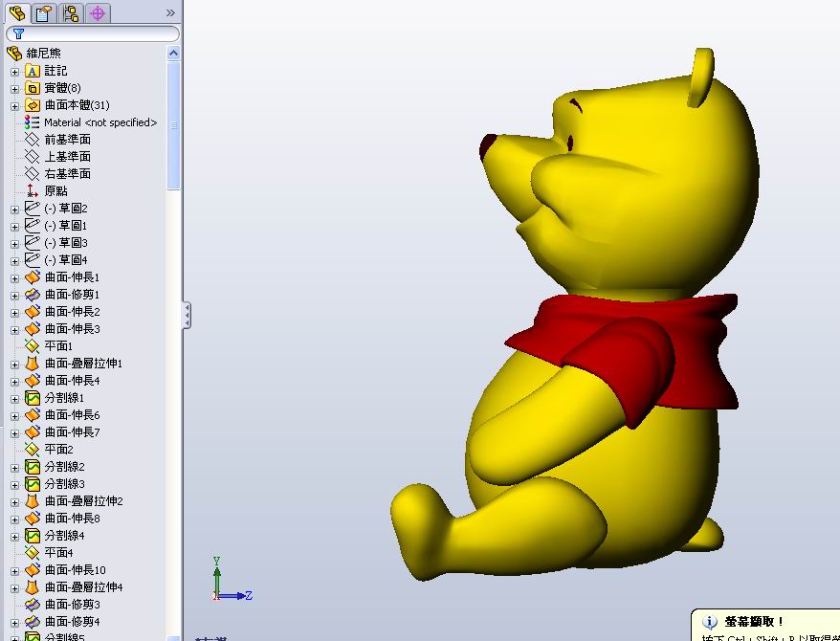840x641 pixels.
Task: Select the 維尼熊 root part
Action: pos(43,53)
